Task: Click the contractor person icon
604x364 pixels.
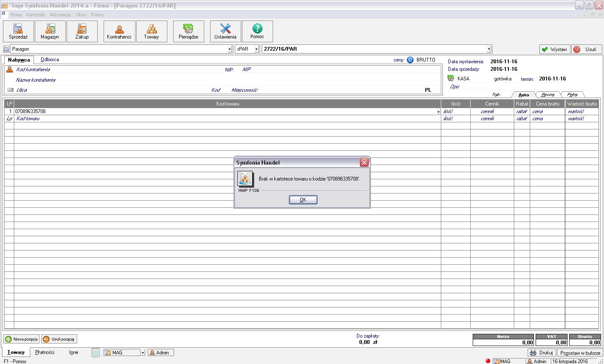Action: click(10, 70)
